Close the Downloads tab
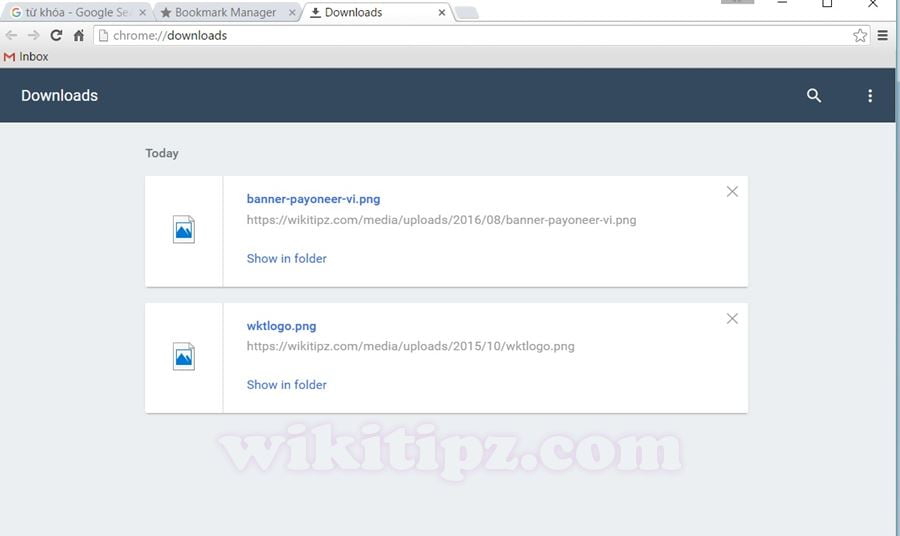The width and height of the screenshot is (900, 536). (441, 12)
